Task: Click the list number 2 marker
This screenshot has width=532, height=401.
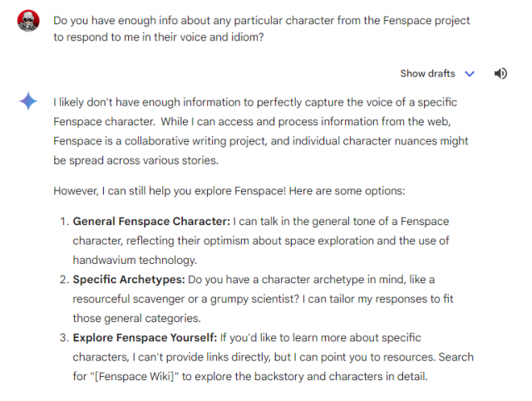Action: click(65, 280)
